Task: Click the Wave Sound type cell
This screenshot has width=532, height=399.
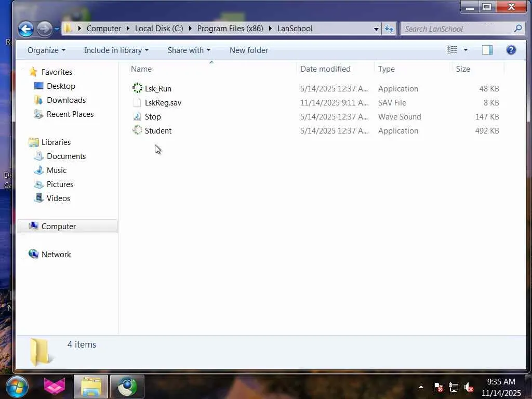Action: (x=400, y=117)
